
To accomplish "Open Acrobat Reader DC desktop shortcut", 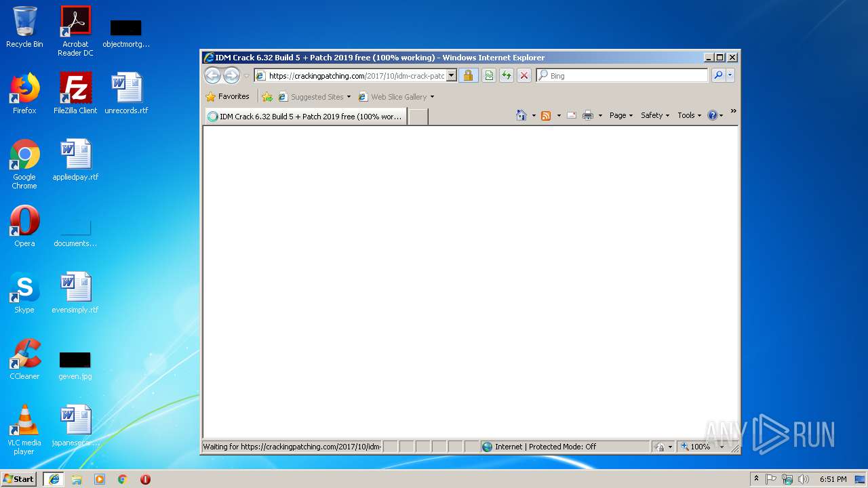I will click(75, 30).
